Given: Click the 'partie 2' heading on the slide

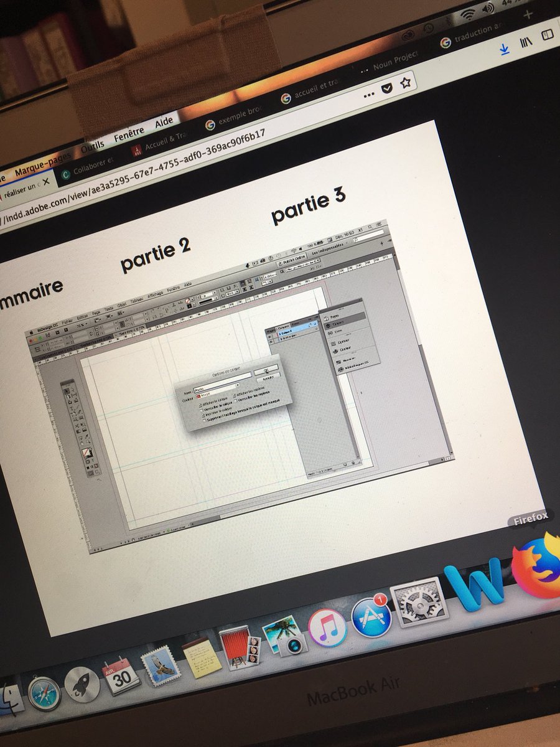Looking at the screenshot, I should coord(156,254).
